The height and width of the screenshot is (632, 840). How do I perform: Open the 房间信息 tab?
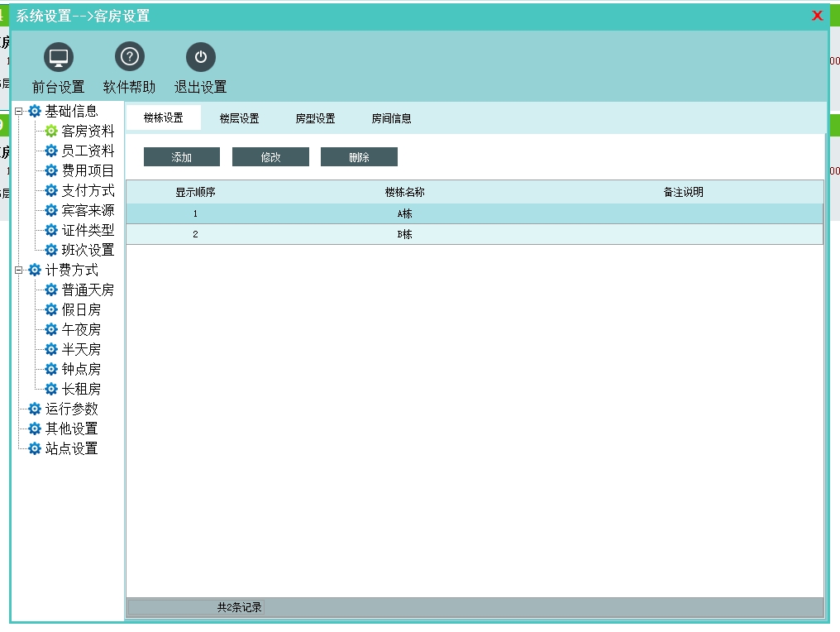click(391, 118)
